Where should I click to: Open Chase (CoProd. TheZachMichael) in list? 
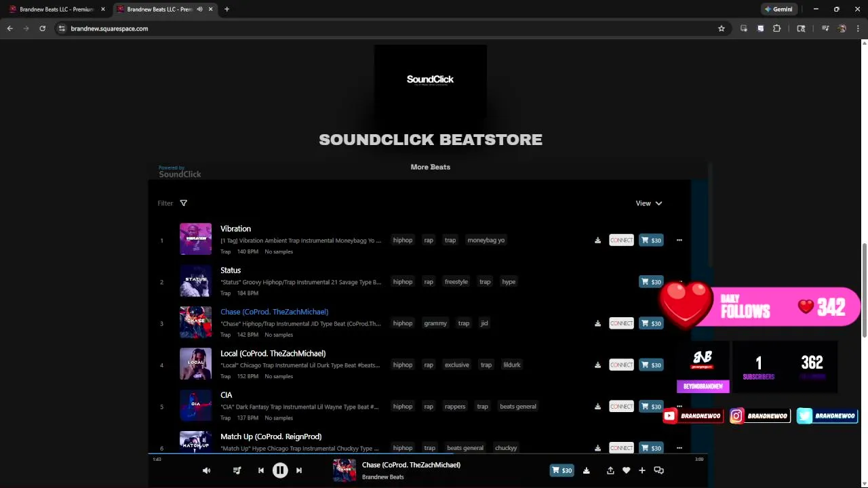[274, 312]
